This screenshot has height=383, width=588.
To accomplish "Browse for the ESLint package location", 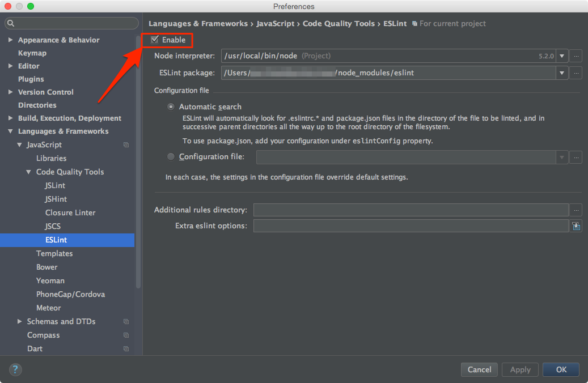I will 576,73.
